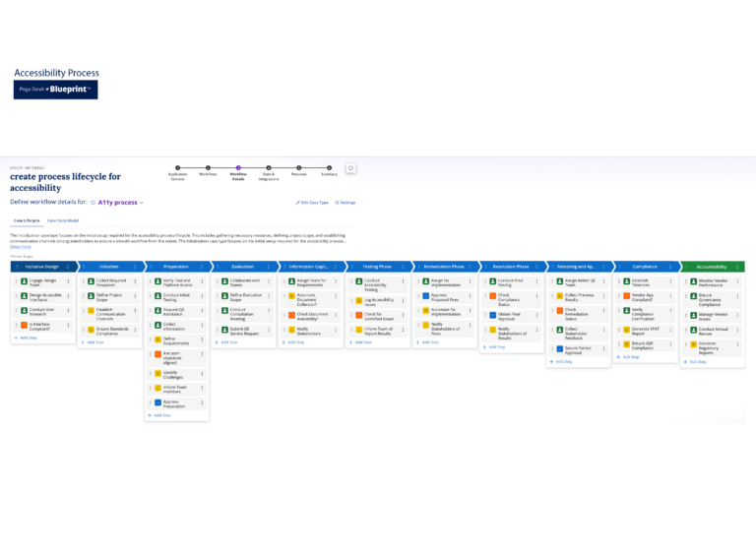Screen dimensions: 756x555
Task: Select the Case Lifecycle tab
Action: 27,220
